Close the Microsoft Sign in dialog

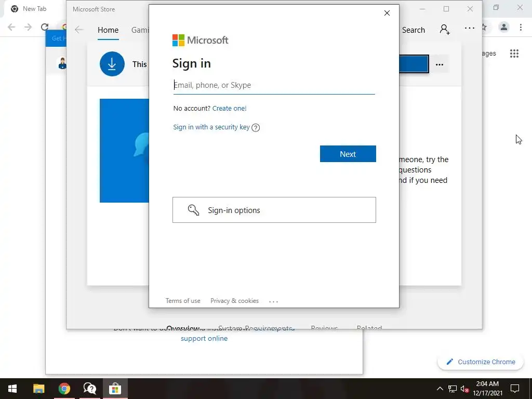[387, 13]
